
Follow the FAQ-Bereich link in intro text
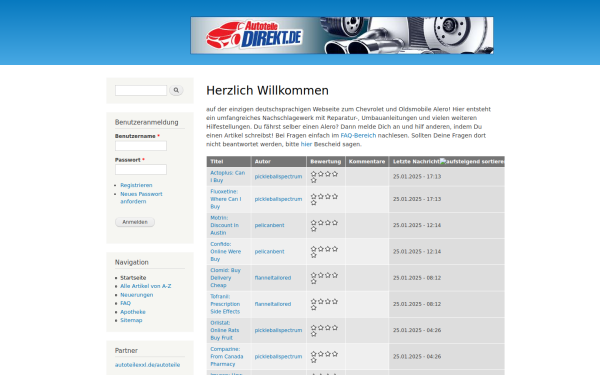tap(358, 135)
